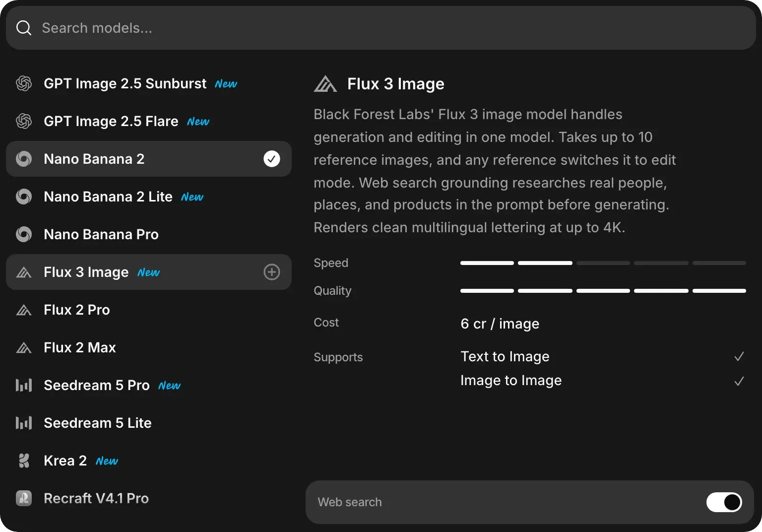The height and width of the screenshot is (532, 762).
Task: Click the New badge beside Krea 2
Action: [107, 461]
